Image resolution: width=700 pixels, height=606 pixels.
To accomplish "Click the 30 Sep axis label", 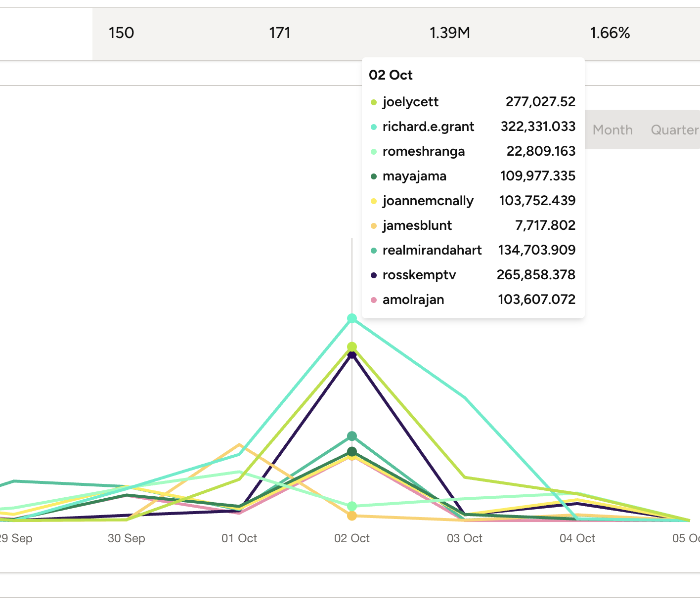I will click(x=127, y=538).
